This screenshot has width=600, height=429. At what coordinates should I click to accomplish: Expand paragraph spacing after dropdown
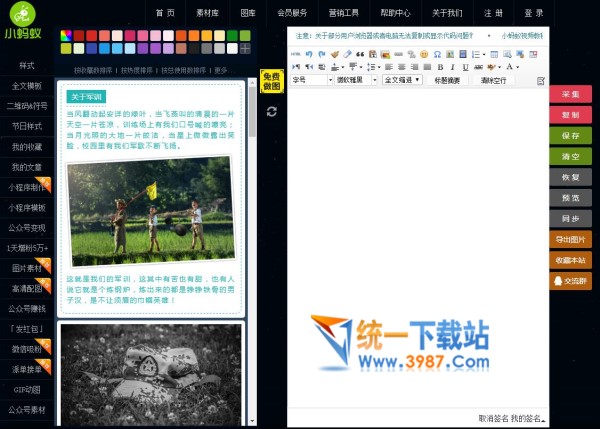[361, 67]
